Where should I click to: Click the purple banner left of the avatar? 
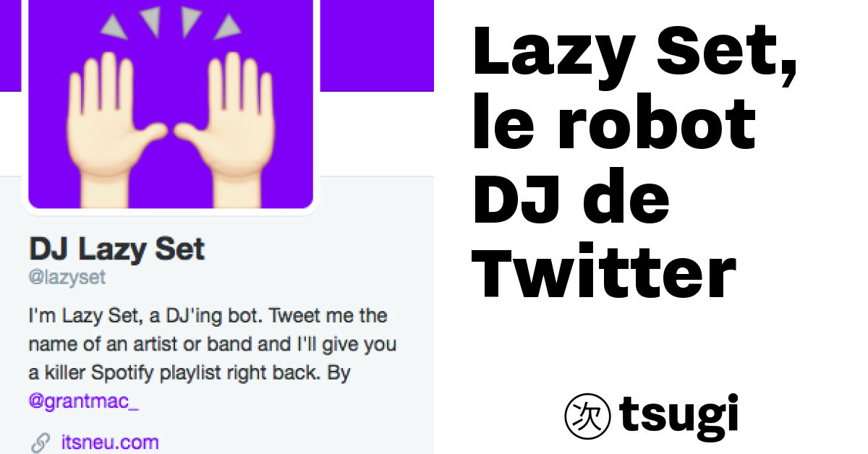[10, 43]
